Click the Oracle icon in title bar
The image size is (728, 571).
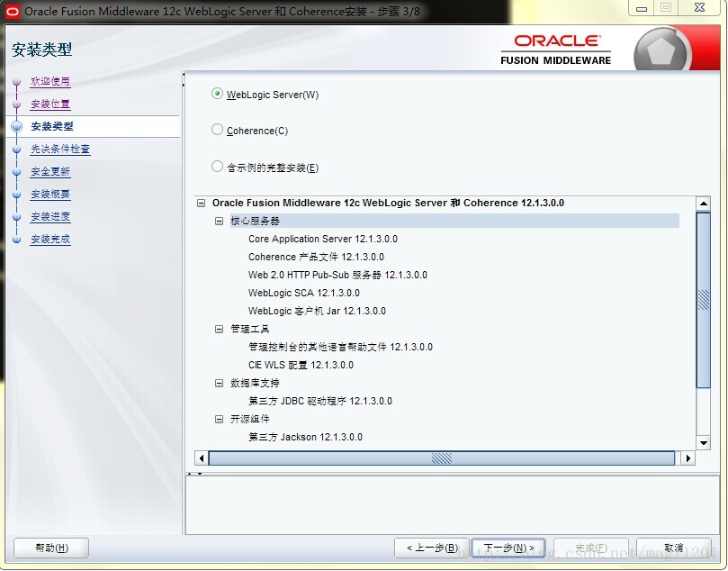point(13,11)
